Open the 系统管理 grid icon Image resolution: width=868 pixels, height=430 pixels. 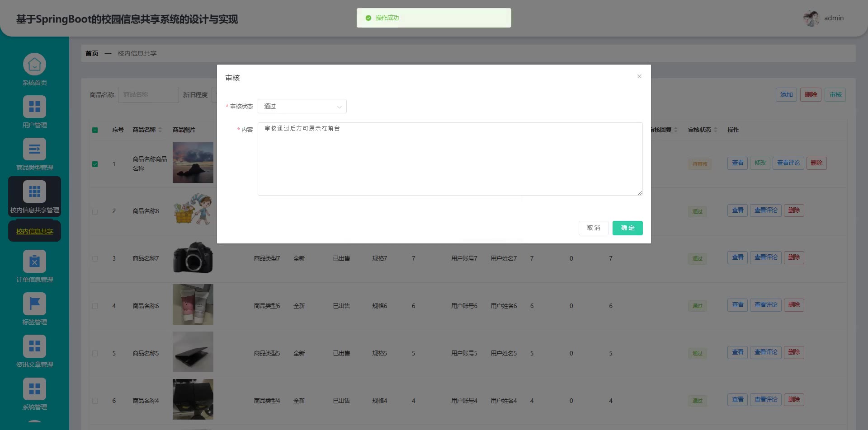[x=34, y=389]
